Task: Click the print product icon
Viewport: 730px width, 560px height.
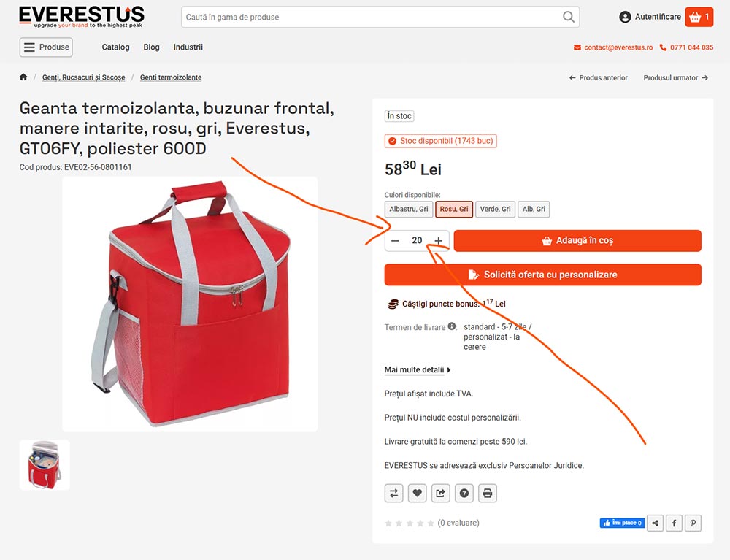Action: click(x=488, y=493)
